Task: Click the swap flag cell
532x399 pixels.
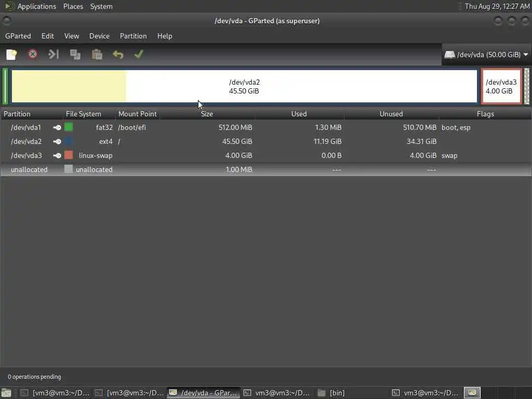Action: tap(449, 156)
